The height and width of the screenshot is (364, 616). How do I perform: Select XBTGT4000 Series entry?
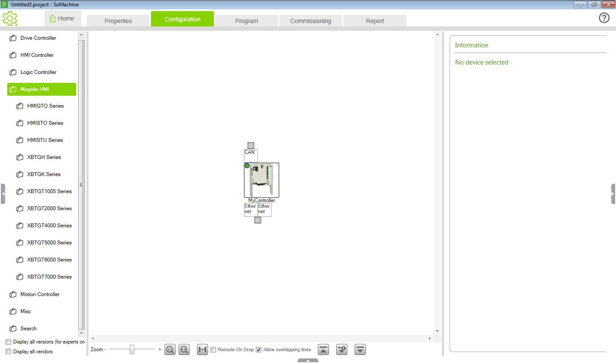pos(49,226)
